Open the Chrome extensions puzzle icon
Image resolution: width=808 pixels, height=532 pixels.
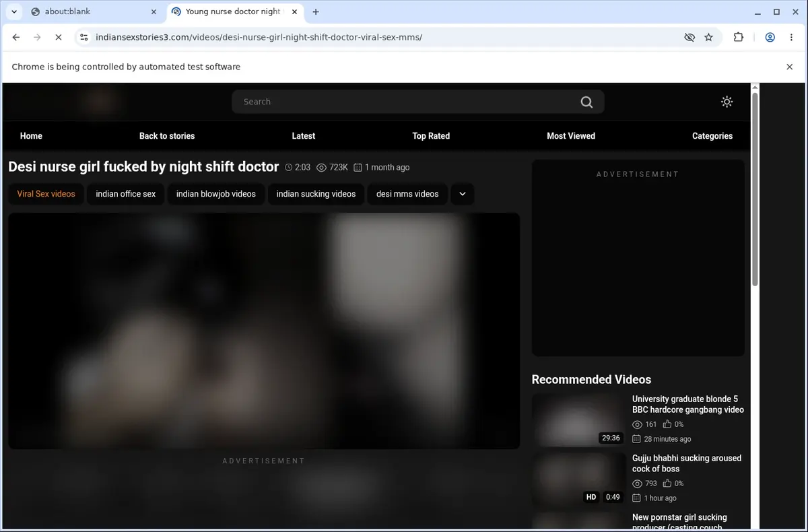click(x=739, y=38)
